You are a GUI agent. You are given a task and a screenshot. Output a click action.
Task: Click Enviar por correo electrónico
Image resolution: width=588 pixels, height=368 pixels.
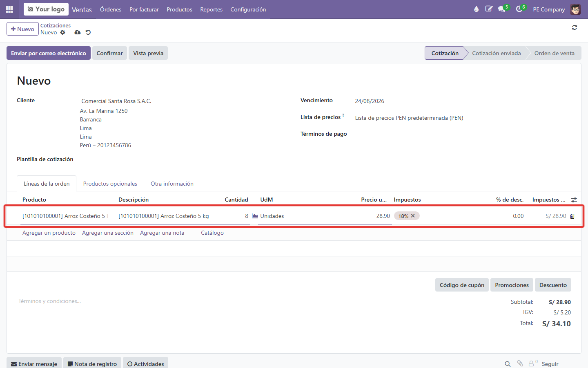tap(49, 53)
